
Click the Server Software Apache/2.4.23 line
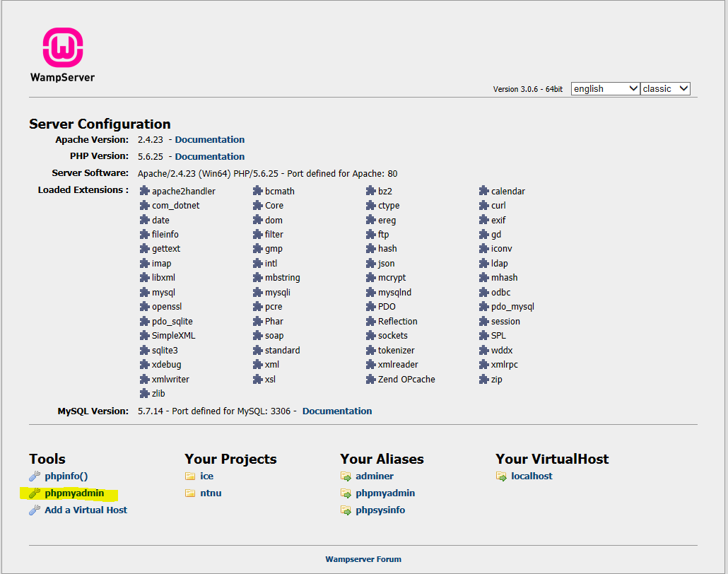[267, 174]
